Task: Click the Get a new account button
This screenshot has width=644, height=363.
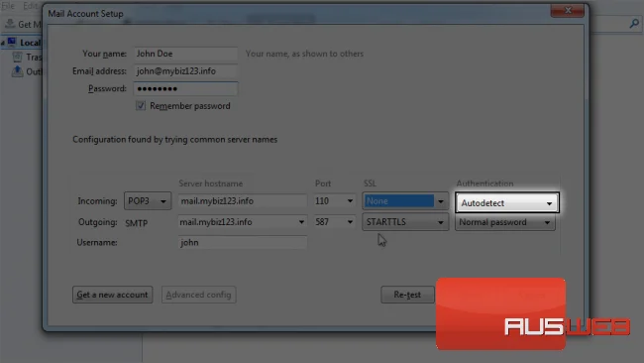Action: 113,295
